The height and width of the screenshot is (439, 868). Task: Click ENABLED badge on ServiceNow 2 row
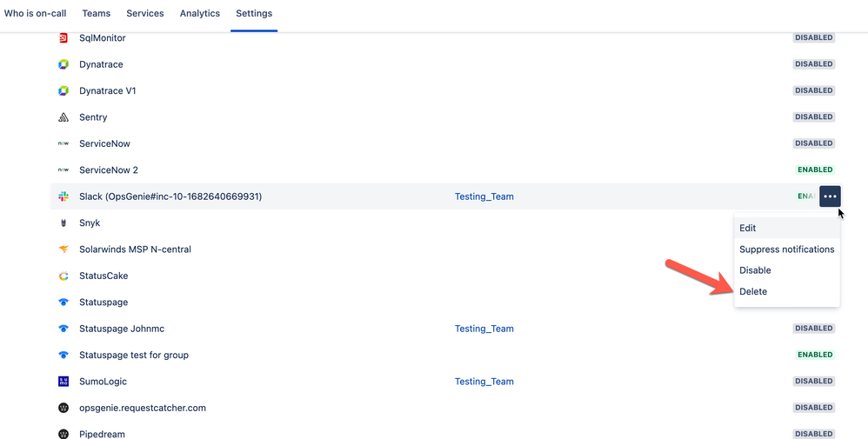click(x=815, y=170)
